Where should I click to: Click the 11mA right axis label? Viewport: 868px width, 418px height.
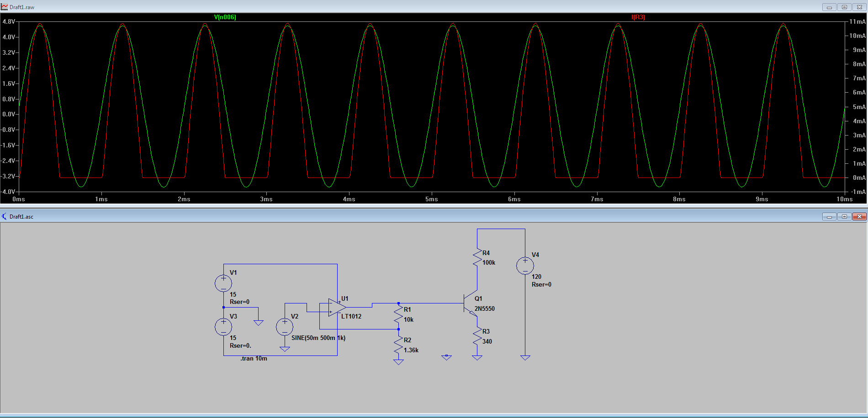pos(857,21)
